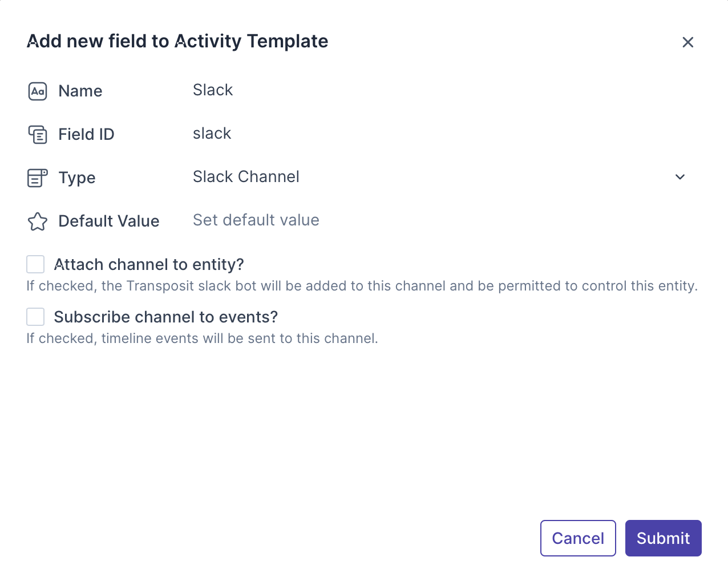Click the Name field label

coord(80,91)
